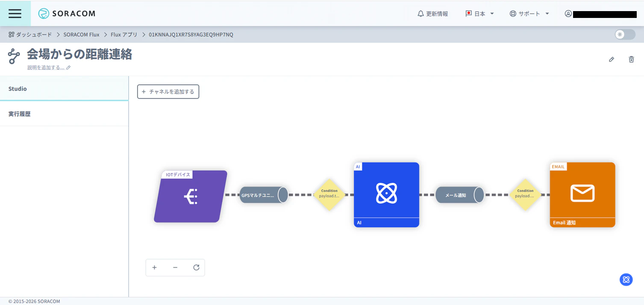This screenshot has width=644, height=305.
Task: Open the blue AI action node
Action: (x=386, y=195)
